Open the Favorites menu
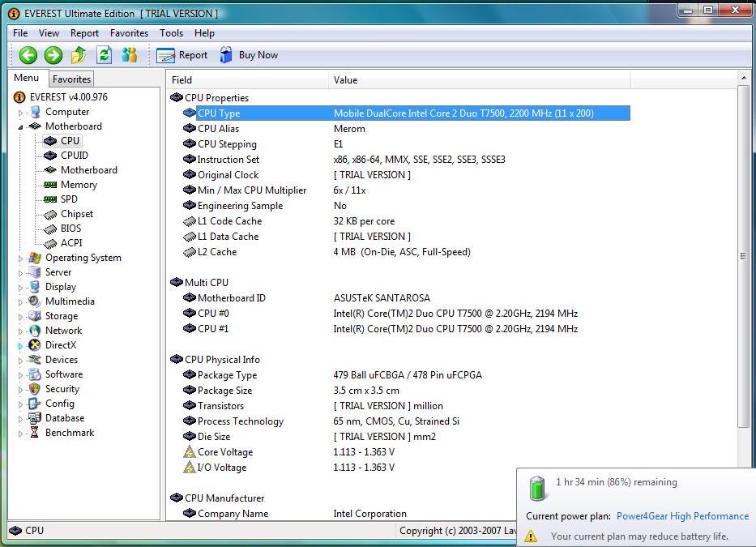This screenshot has height=547, width=756. pyautogui.click(x=129, y=33)
